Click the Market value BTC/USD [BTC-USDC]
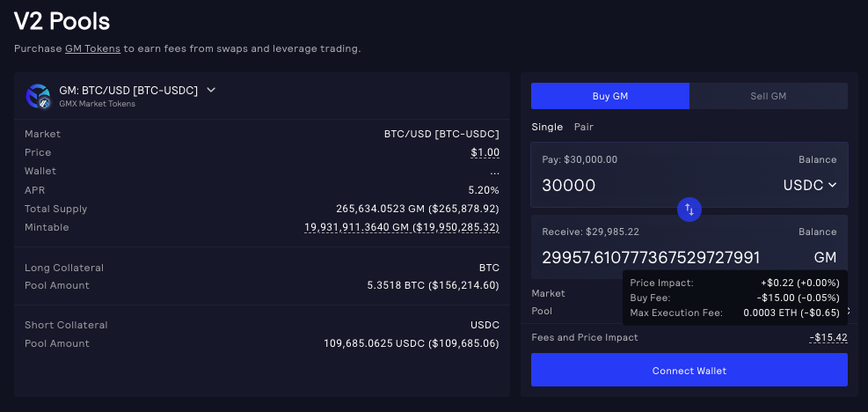The height and width of the screenshot is (412, 868). pos(441,134)
